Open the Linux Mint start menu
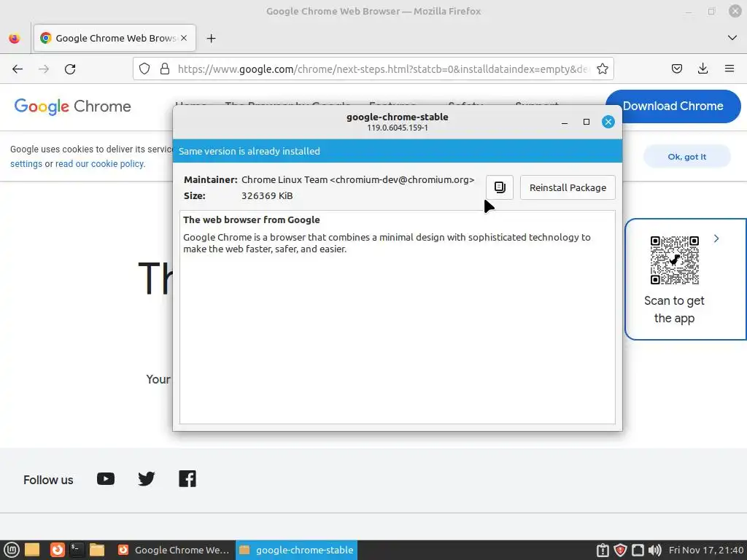The width and height of the screenshot is (747, 560). (12, 550)
